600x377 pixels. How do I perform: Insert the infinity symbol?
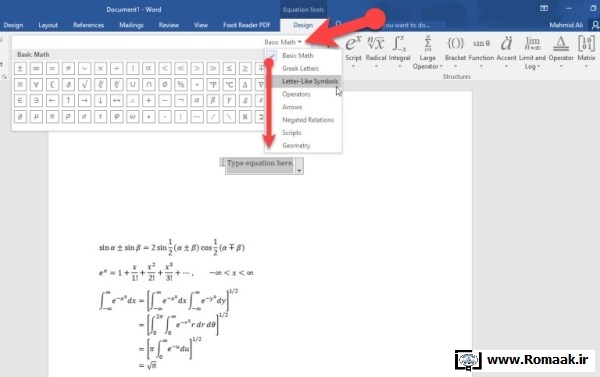(x=36, y=69)
